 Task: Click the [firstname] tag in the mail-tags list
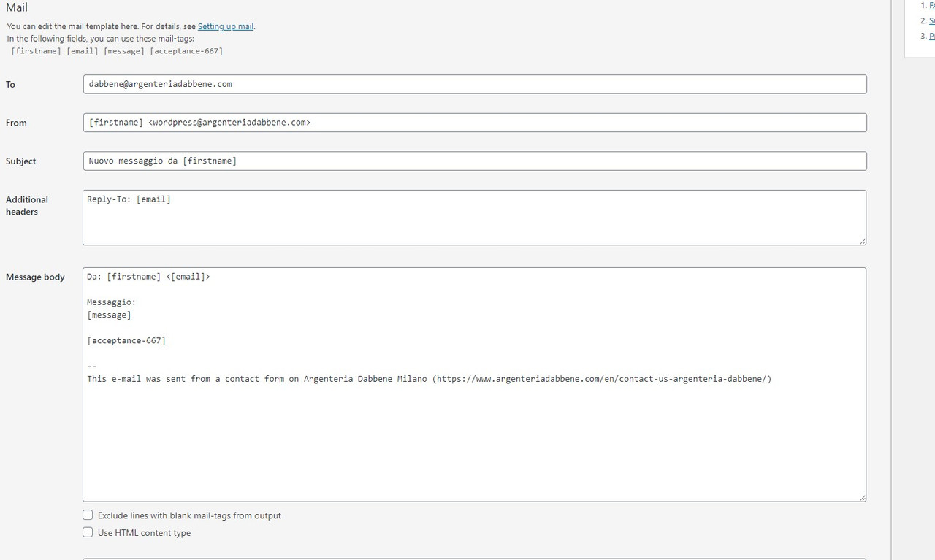point(36,51)
